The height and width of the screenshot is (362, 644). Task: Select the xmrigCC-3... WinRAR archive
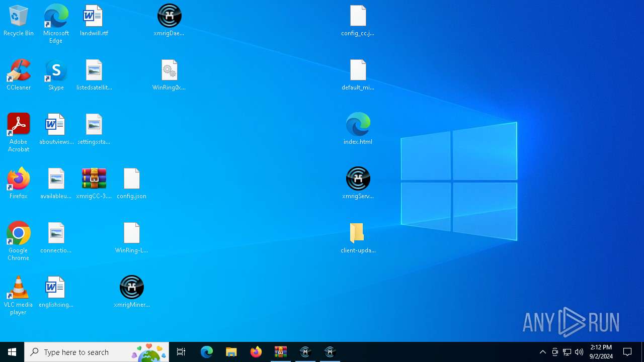[x=94, y=184]
